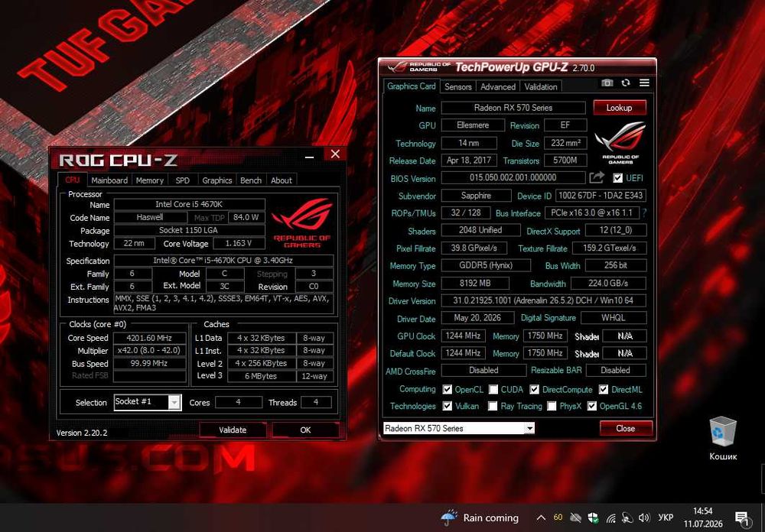Click the BIOS export share icon in GPU-Z
The width and height of the screenshot is (765, 532).
click(597, 177)
